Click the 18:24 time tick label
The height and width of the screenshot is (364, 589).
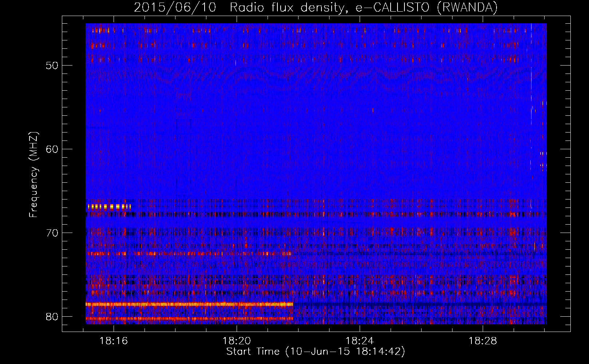click(360, 341)
